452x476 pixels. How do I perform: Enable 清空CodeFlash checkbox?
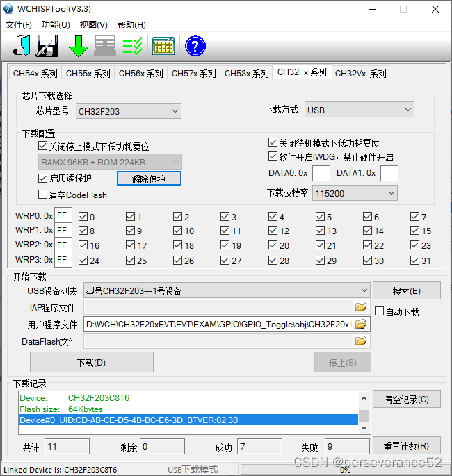coord(42,195)
